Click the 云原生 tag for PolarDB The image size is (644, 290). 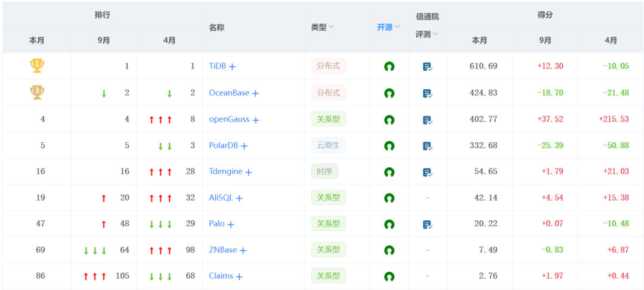pyautogui.click(x=328, y=145)
